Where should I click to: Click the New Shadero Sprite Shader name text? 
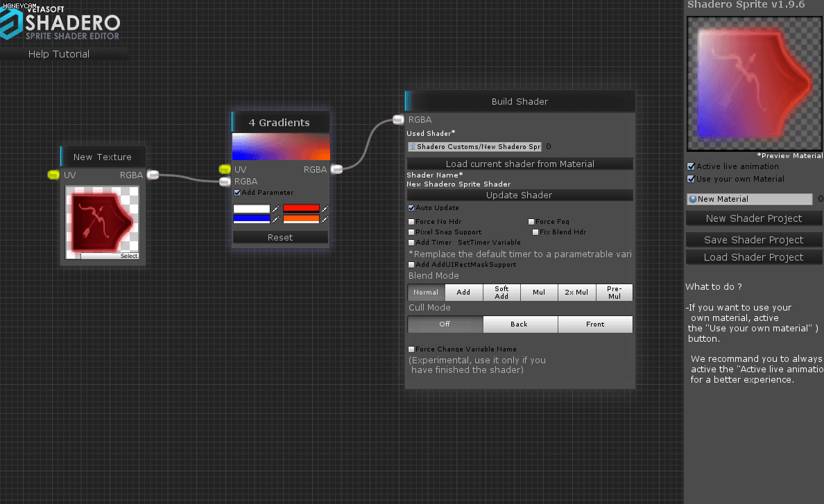458,184
